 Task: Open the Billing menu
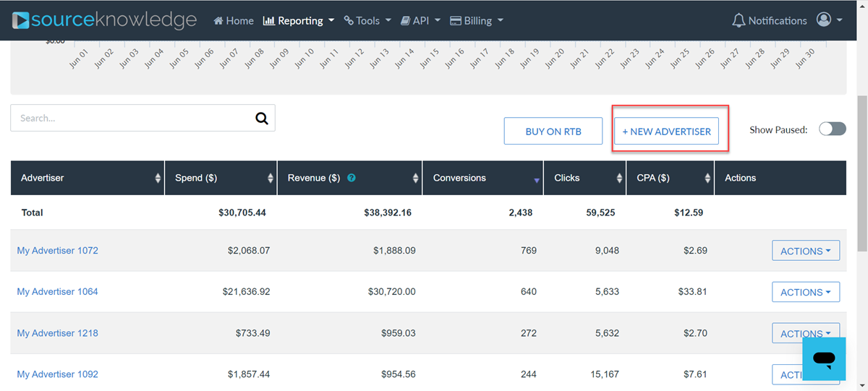tap(477, 21)
